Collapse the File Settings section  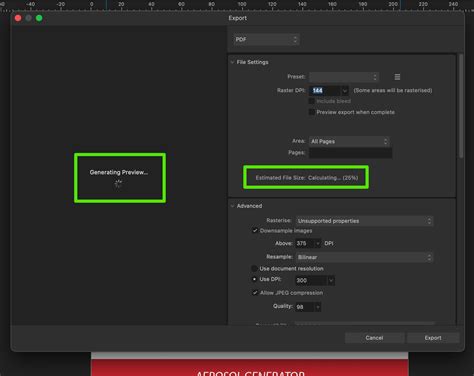tap(232, 62)
